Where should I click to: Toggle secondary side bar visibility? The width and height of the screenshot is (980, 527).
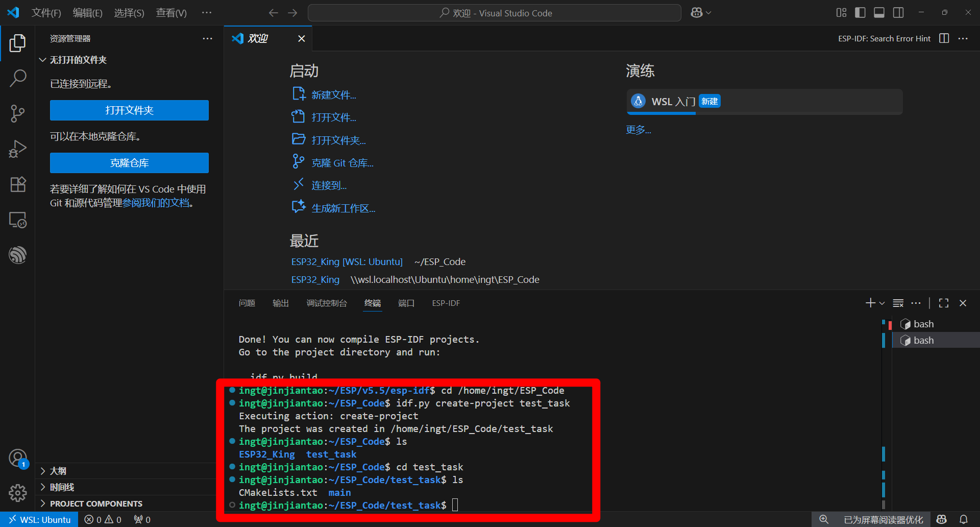[x=898, y=13]
